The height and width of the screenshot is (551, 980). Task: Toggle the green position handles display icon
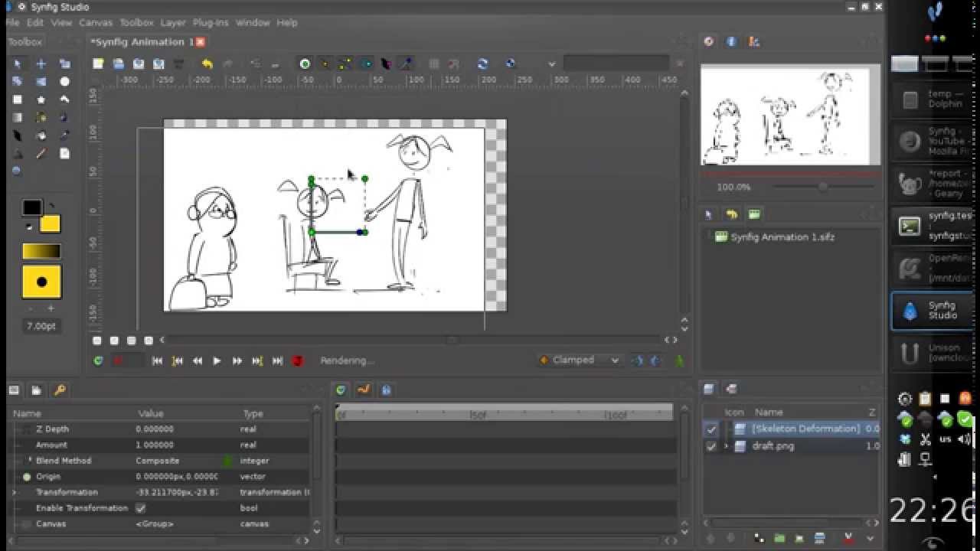click(x=305, y=64)
